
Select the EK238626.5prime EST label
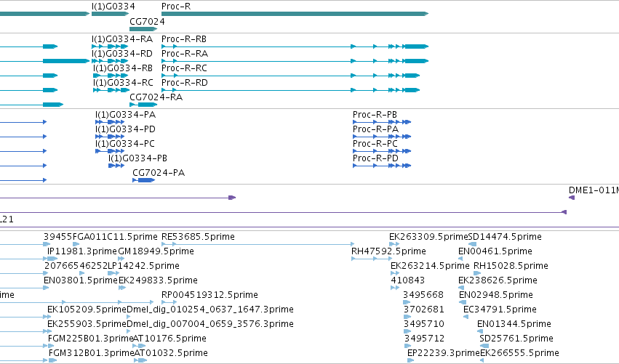(498, 280)
